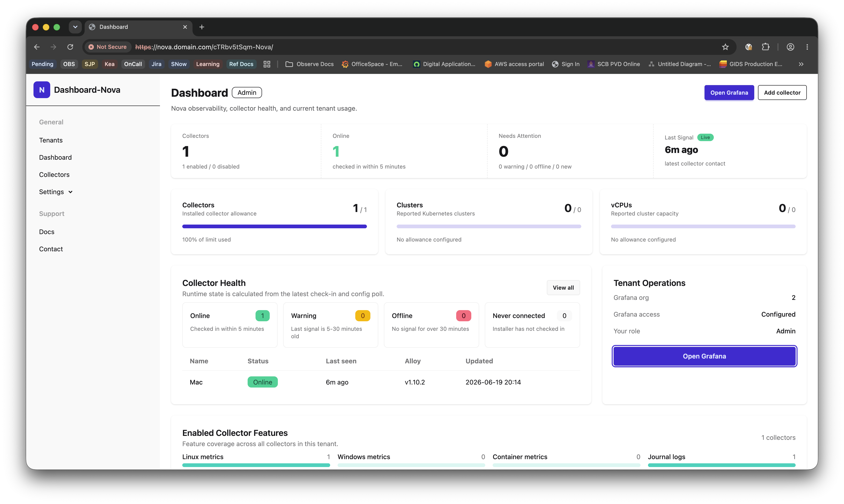Open the bookmark tab groups grid icon
The image size is (844, 504).
(x=267, y=64)
